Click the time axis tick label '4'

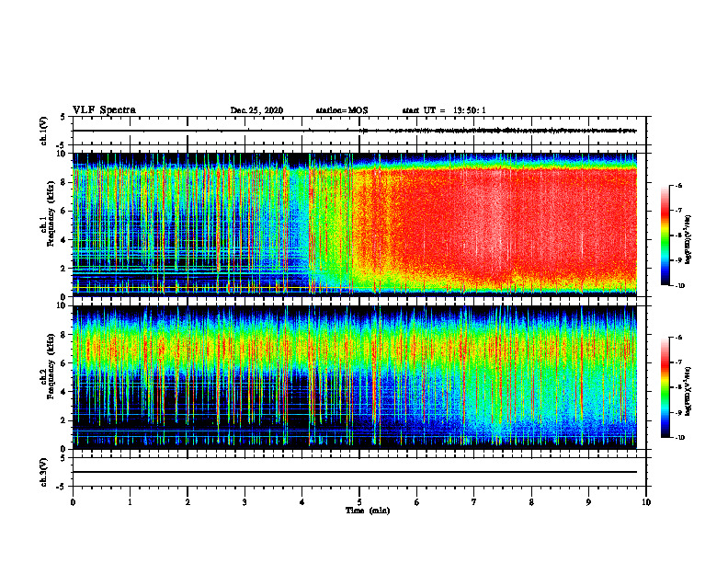pyautogui.click(x=302, y=502)
